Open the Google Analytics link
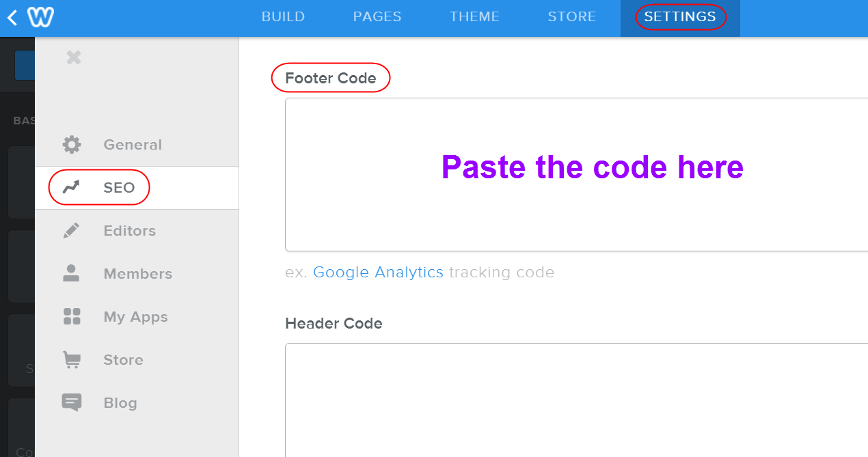The image size is (868, 457). click(x=378, y=273)
